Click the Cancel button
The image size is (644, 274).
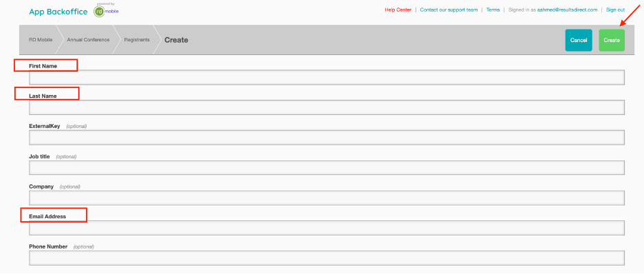(578, 40)
